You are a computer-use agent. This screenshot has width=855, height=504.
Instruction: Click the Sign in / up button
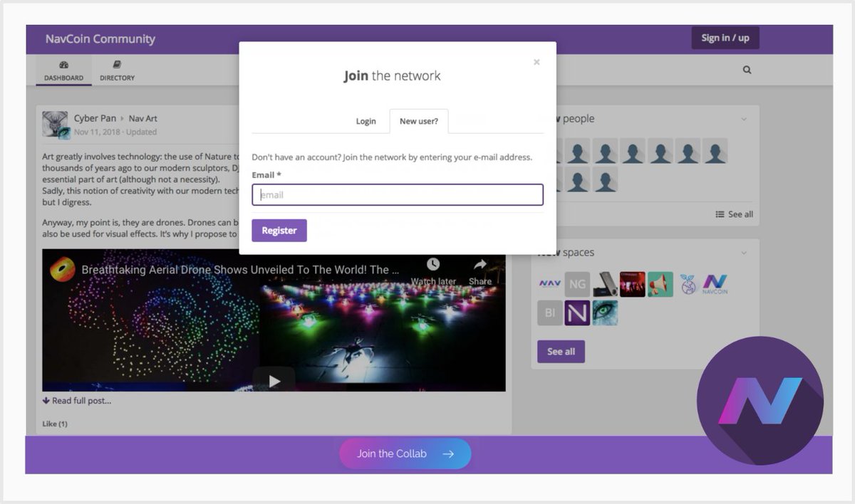725,38
